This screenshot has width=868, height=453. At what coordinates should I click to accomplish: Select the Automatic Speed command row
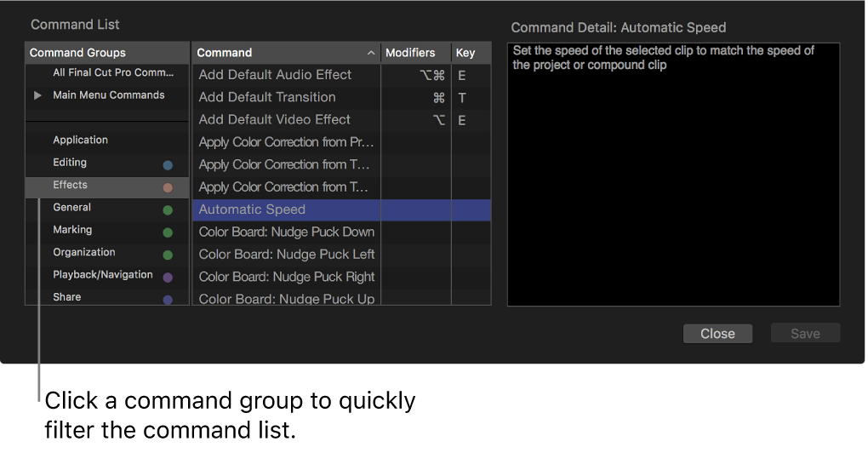tap(252, 209)
